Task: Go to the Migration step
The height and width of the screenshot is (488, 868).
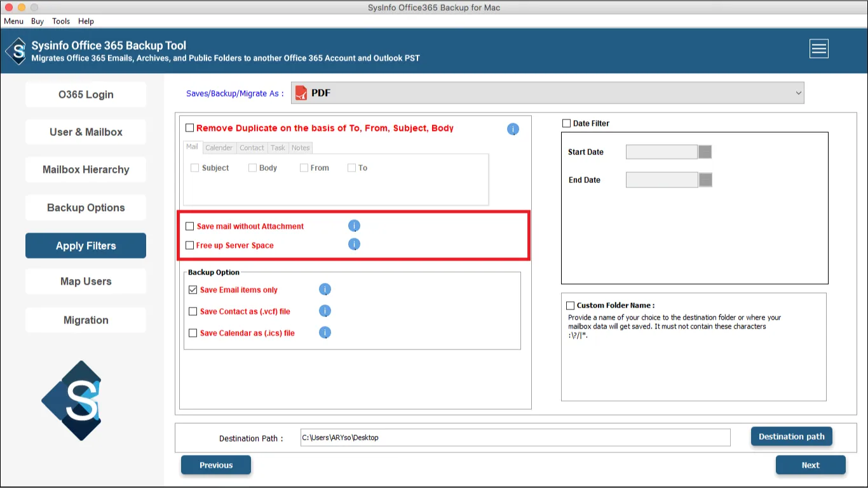Action: click(x=86, y=320)
